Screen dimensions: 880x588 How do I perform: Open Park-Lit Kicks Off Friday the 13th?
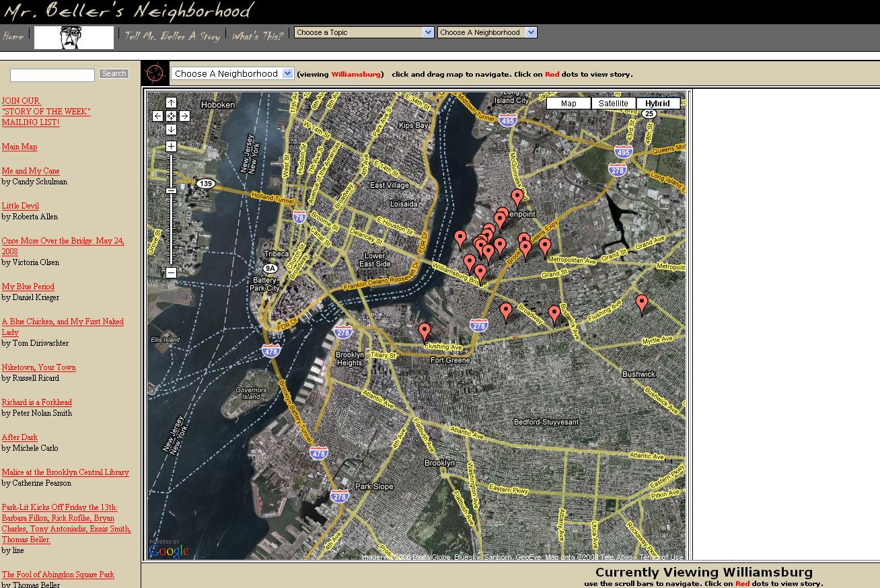(66, 523)
